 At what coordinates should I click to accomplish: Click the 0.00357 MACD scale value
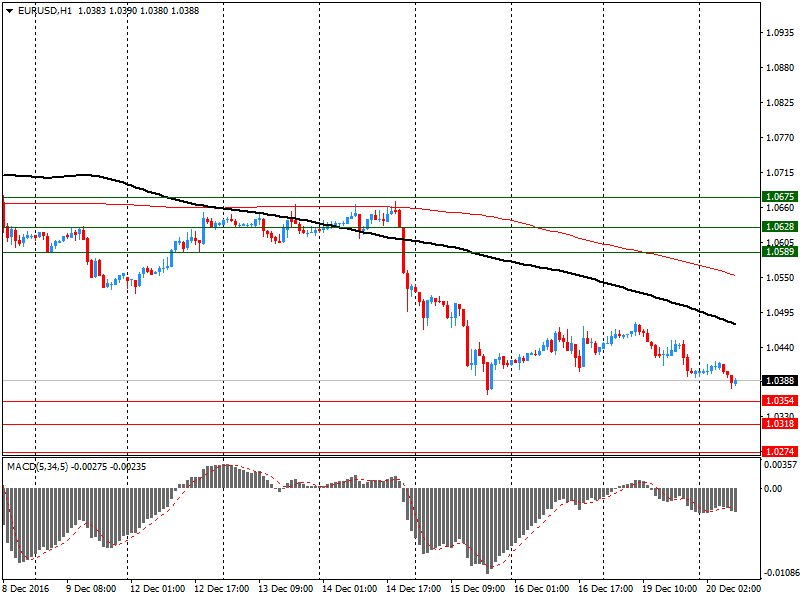coord(780,465)
